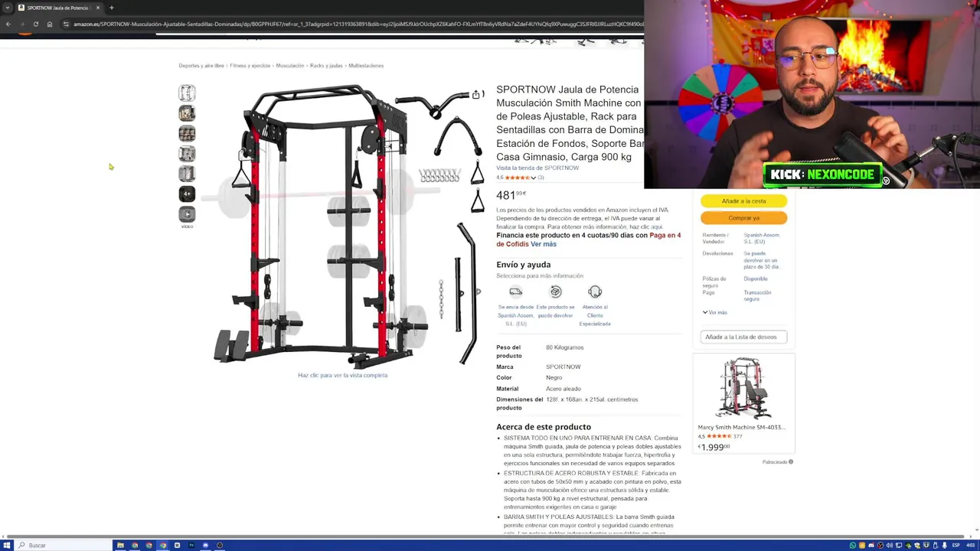Open 'Racks y jaulas' breadcrumb
Screen dimensions: 980x551
(326, 65)
